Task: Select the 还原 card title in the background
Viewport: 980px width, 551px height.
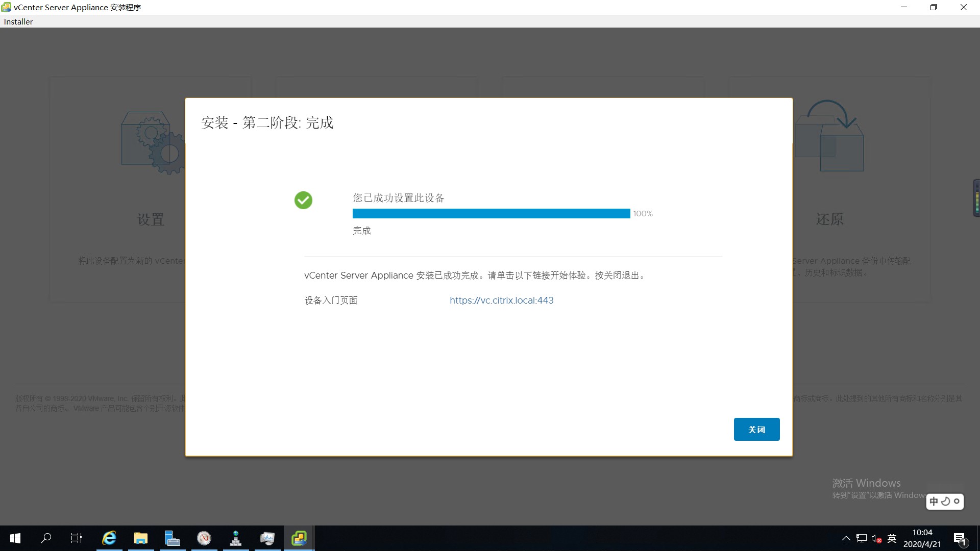Action: tap(830, 219)
